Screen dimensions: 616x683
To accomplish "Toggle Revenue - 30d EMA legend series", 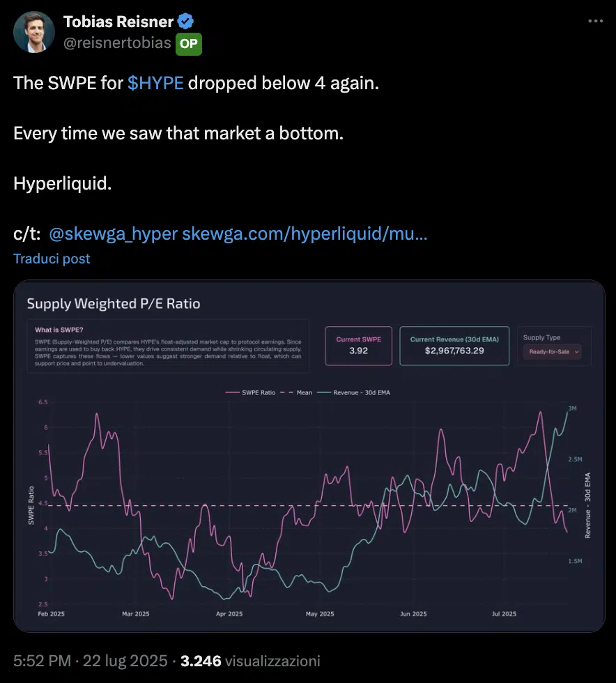I will 353,392.
